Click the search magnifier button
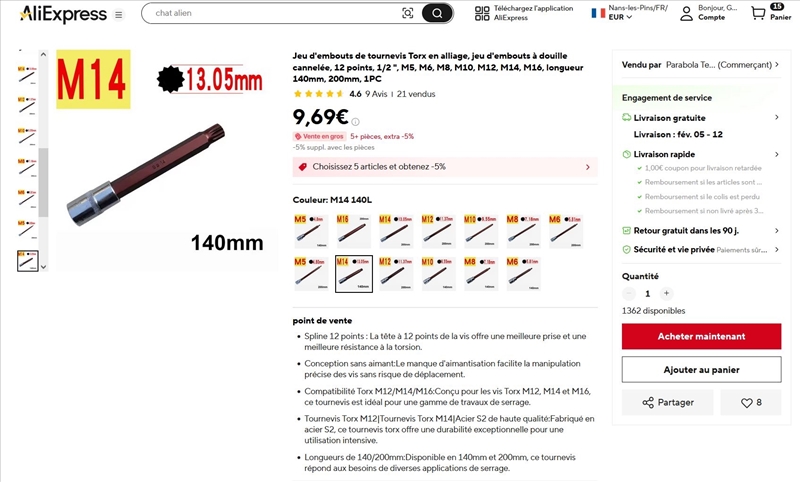800x482 pixels. point(437,13)
